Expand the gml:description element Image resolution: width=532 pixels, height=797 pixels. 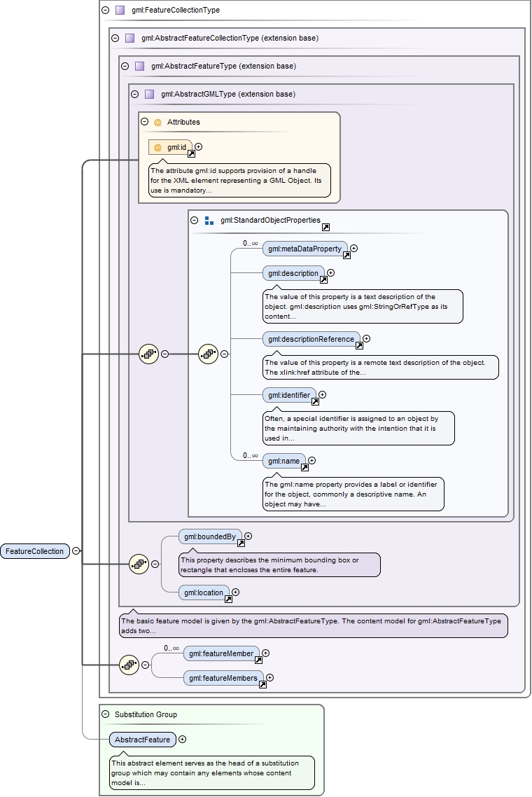click(331, 272)
